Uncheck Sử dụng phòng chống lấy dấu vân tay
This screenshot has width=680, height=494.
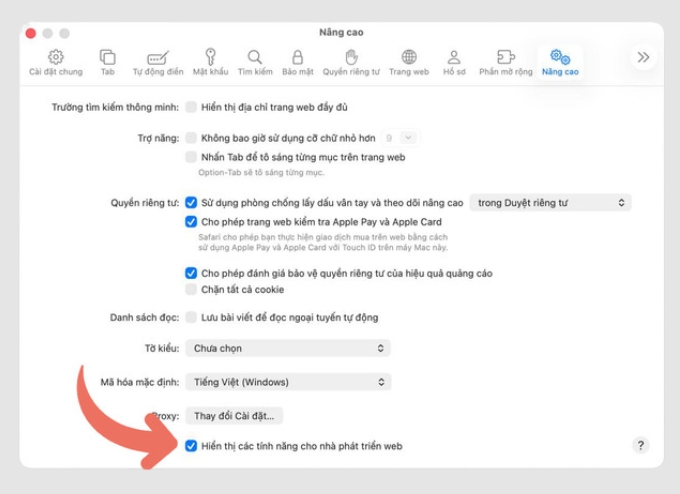pos(191,203)
